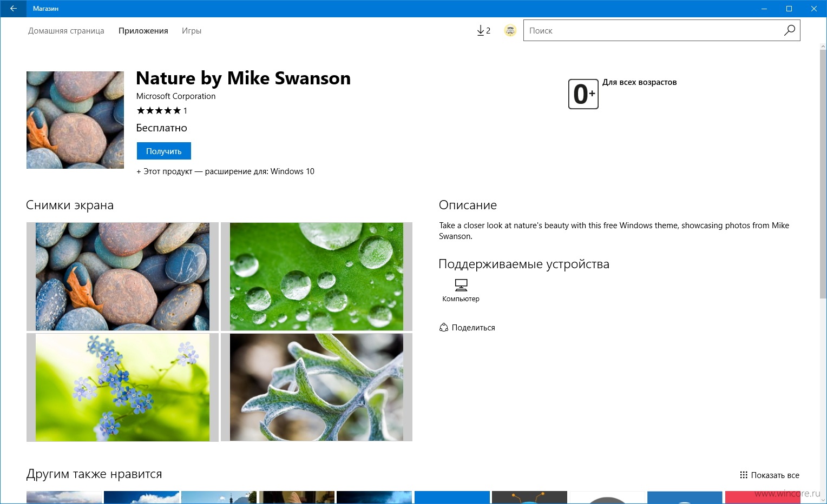Click the Для всех возрастов rating text
Image resolution: width=827 pixels, height=504 pixels.
639,82
